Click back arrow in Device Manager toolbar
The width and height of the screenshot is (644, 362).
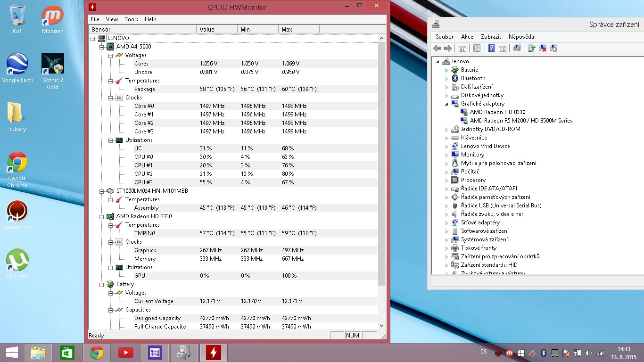[437, 48]
